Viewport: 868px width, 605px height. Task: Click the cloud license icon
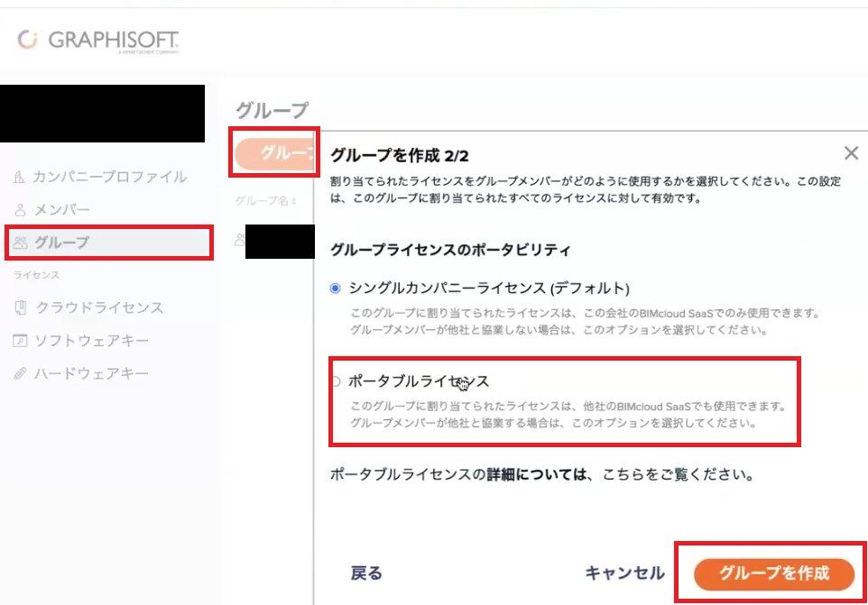21,307
